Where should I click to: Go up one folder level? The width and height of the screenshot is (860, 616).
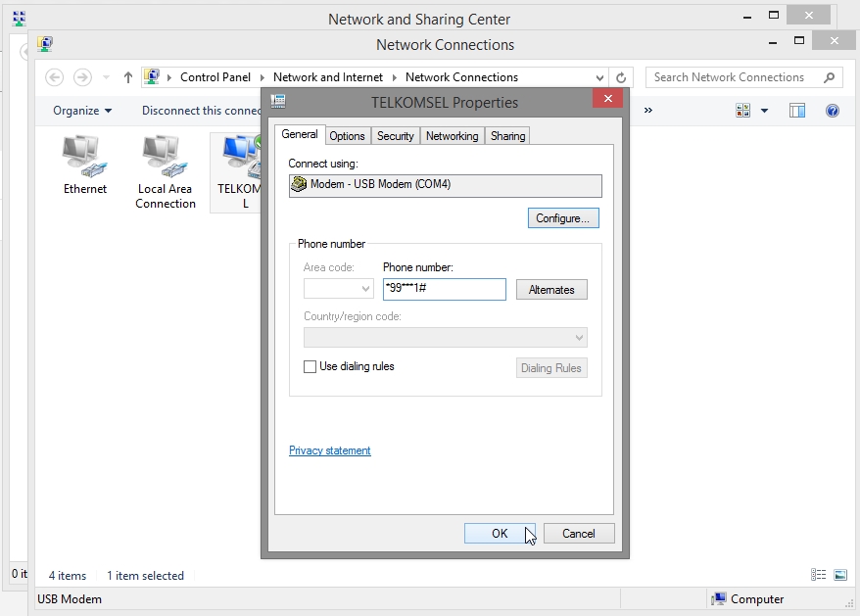pyautogui.click(x=127, y=77)
